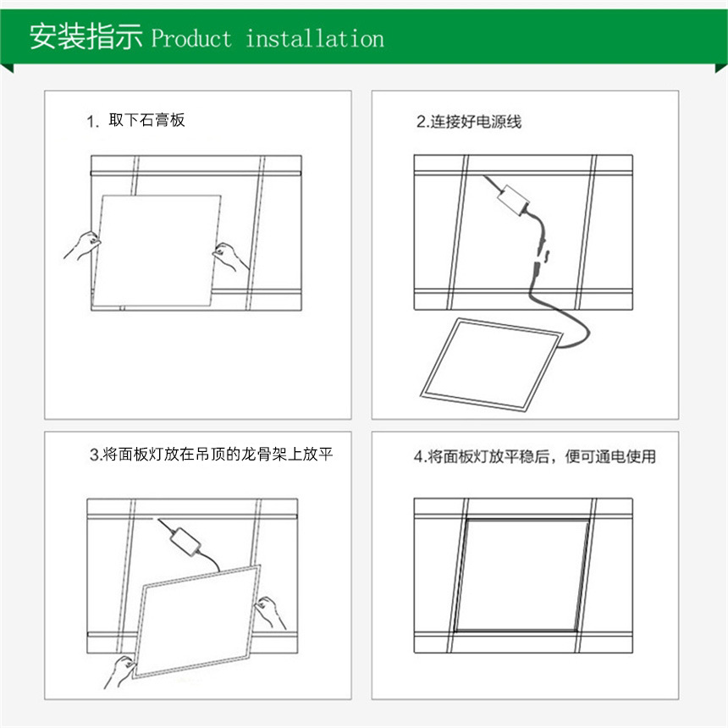Click the step 1 caption '取下石膏板'
Viewport: 728px width, 728px height.
point(146,120)
